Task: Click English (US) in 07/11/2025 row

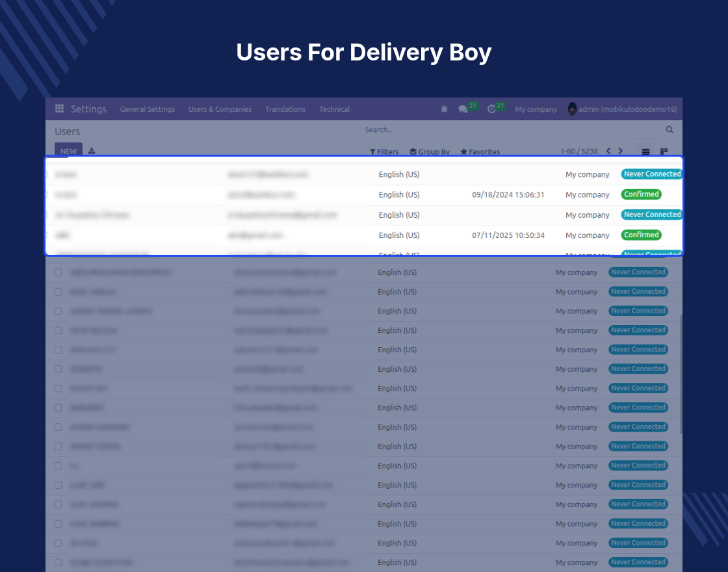Action: (399, 235)
